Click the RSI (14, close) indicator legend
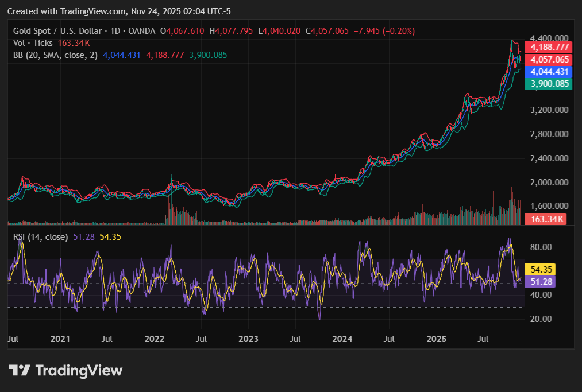Screen dimensions: 582x392 point(40,236)
